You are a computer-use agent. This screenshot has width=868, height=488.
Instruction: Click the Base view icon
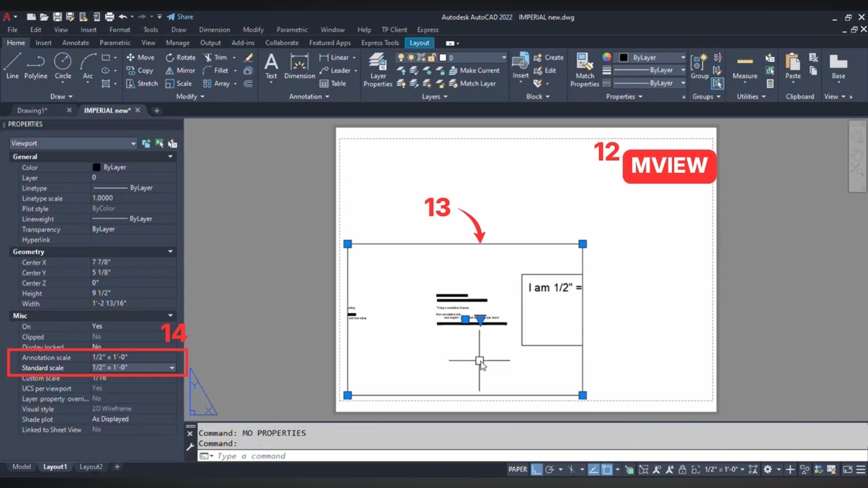tap(838, 66)
